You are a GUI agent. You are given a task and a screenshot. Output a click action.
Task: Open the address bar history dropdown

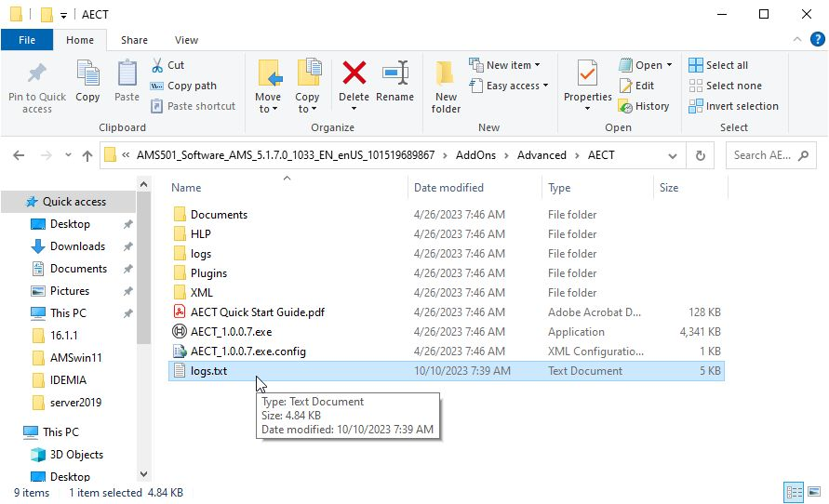point(673,156)
